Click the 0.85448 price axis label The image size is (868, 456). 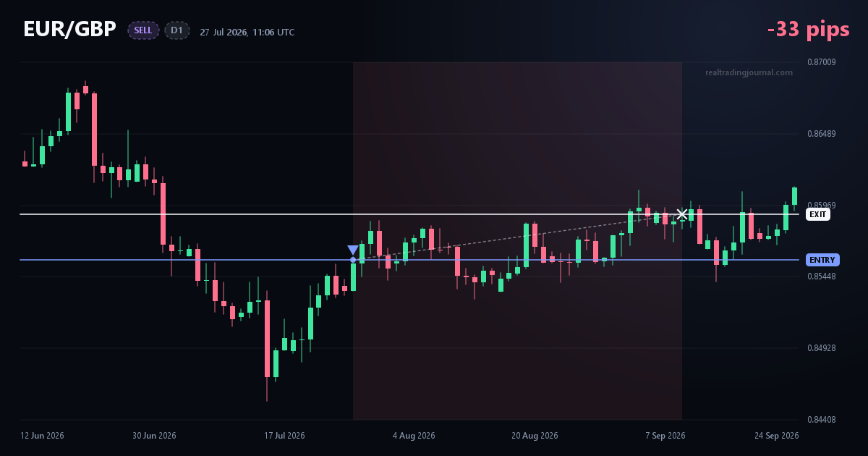[x=821, y=276]
